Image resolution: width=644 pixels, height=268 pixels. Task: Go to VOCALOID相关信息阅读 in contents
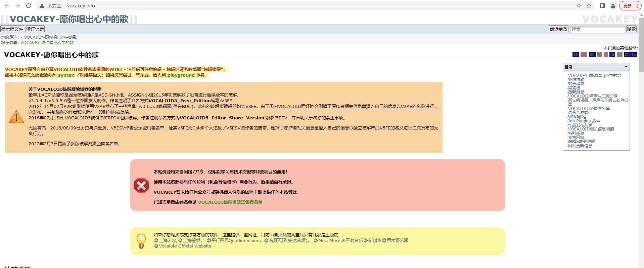pyautogui.click(x=591, y=129)
